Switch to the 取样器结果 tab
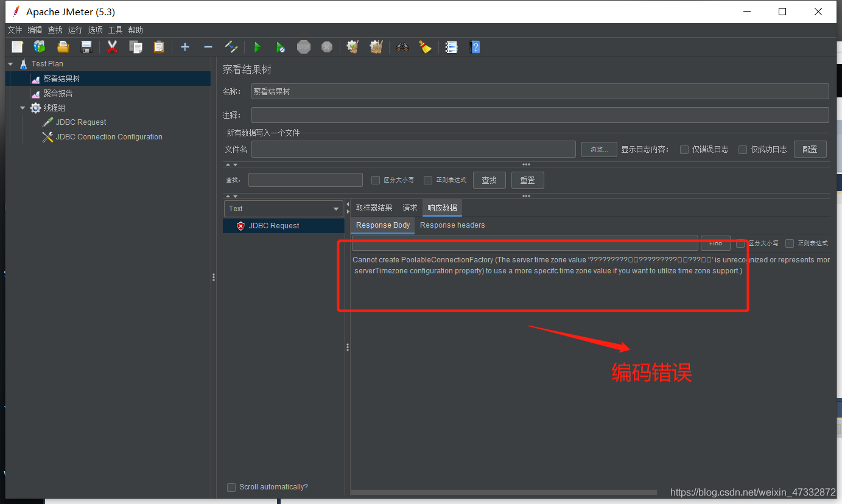This screenshot has width=842, height=504. (x=374, y=208)
